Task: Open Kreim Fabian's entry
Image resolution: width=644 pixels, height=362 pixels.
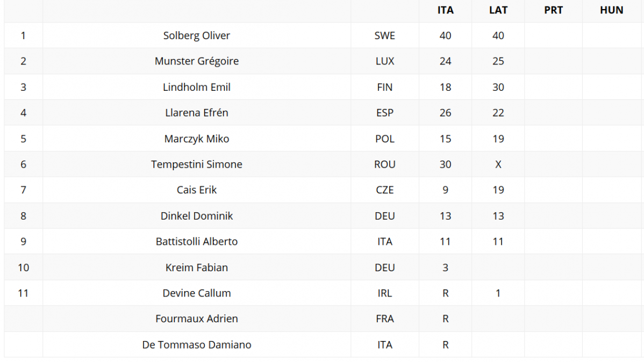Action: pos(196,267)
